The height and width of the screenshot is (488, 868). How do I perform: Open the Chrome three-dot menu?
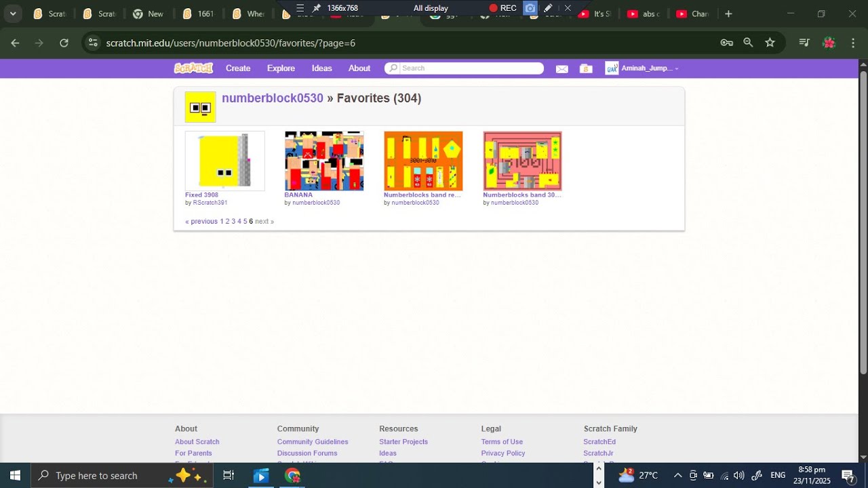pyautogui.click(x=853, y=43)
